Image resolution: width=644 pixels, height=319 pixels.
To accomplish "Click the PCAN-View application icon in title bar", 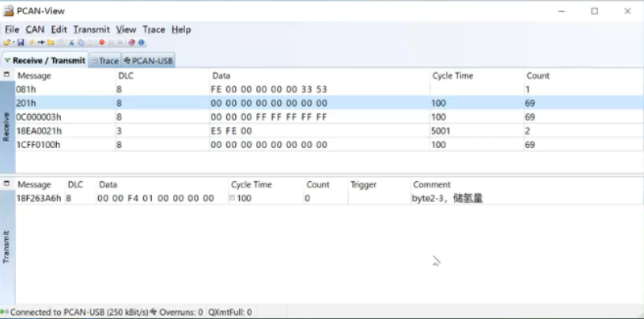I will 8,11.
